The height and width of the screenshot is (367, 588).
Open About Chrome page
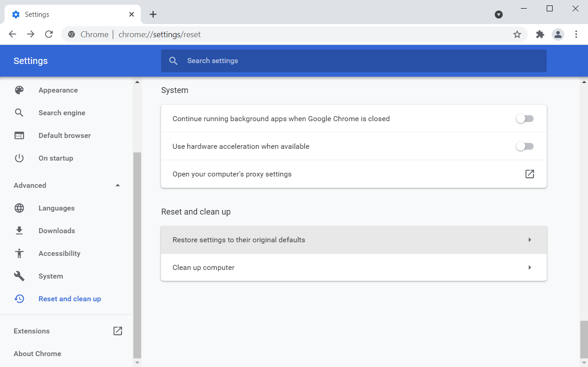click(x=37, y=354)
